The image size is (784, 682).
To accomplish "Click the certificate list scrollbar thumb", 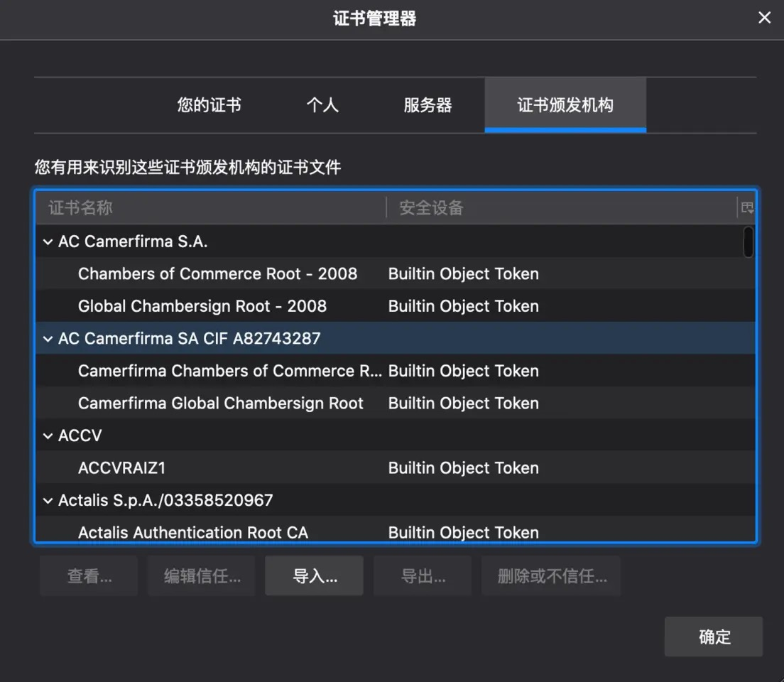I will pos(748,242).
